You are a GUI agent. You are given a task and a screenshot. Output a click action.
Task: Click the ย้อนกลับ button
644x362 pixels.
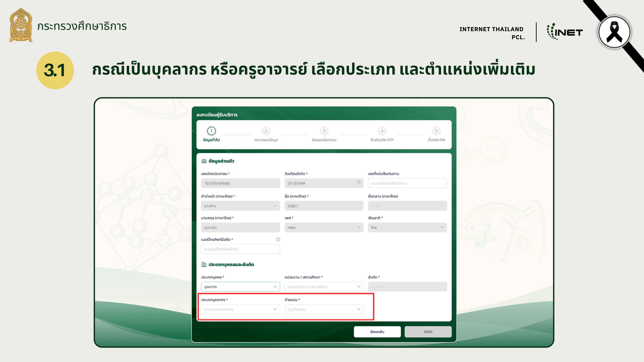(377, 332)
